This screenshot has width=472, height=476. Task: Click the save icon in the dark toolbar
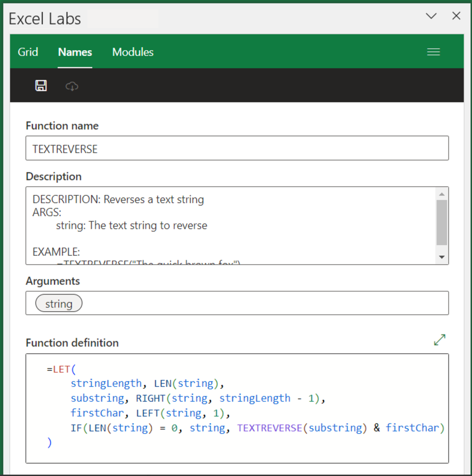pos(41,85)
